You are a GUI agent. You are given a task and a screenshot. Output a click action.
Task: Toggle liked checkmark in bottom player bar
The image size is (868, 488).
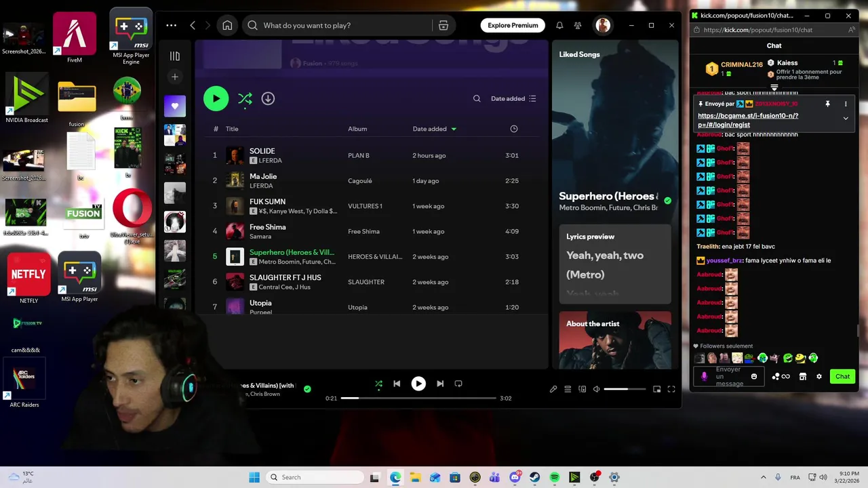(x=307, y=389)
